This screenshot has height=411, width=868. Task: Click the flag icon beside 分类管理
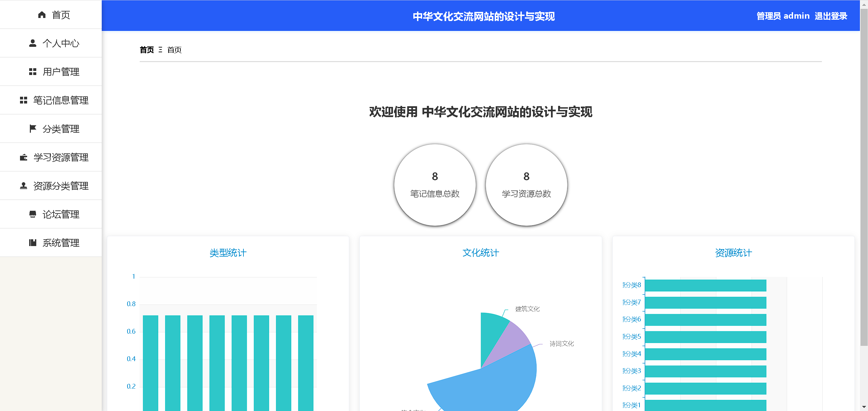coord(33,129)
